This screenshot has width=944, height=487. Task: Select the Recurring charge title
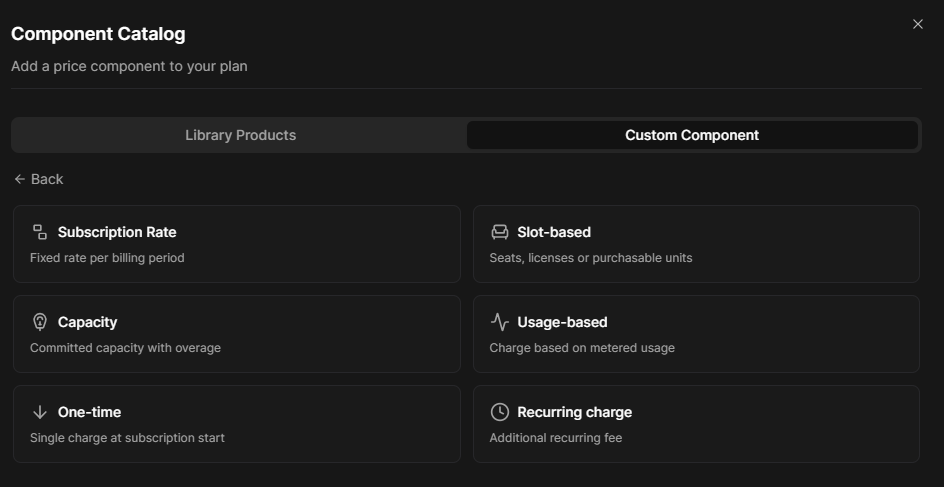pyautogui.click(x=574, y=412)
